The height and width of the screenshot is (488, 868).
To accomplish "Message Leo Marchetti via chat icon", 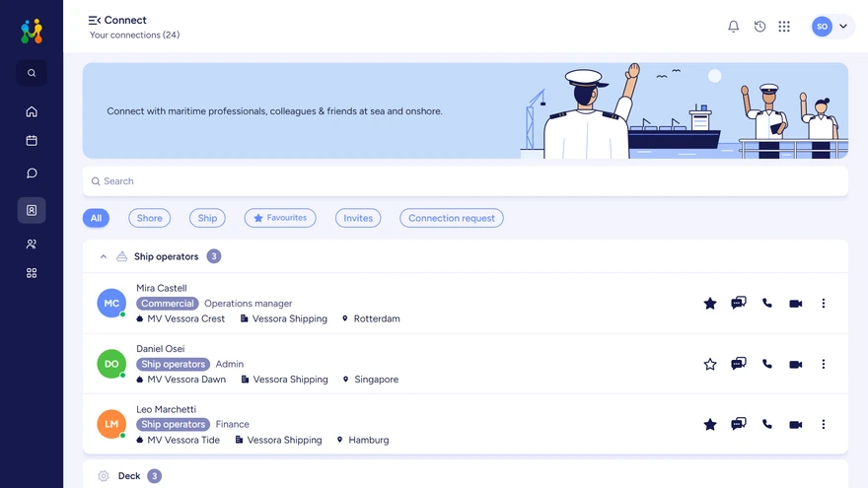I will (739, 424).
